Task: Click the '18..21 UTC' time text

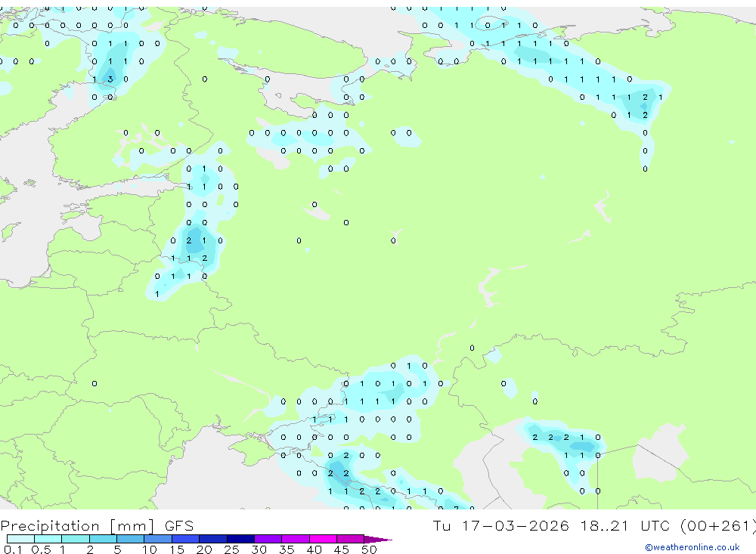Action: (x=625, y=525)
